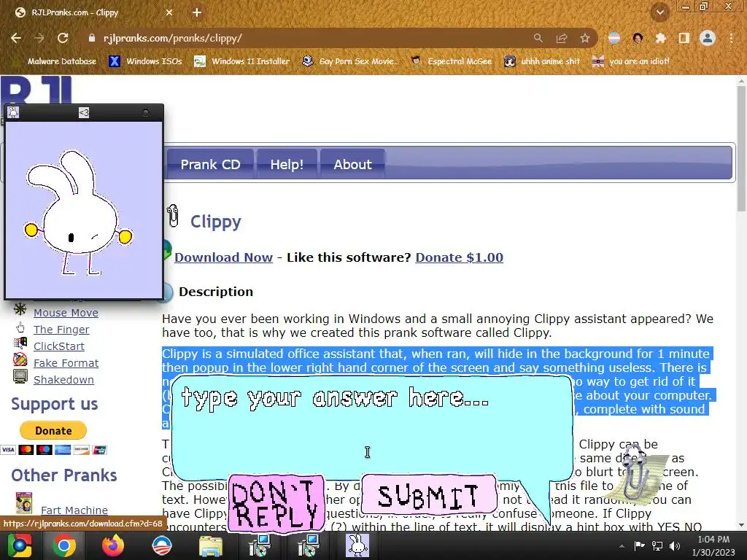The image size is (747, 560).
Task: Open the Chrome three-dot menu
Action: point(731,38)
